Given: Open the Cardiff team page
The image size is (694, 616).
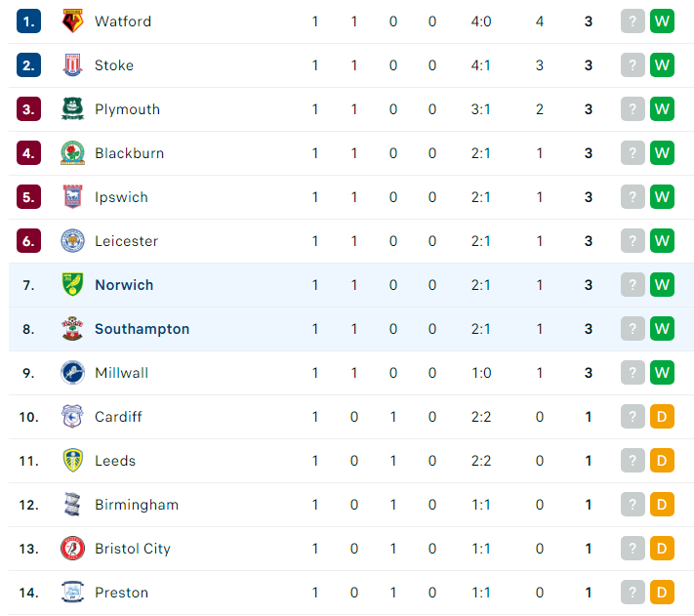Looking at the screenshot, I should pos(118,417).
